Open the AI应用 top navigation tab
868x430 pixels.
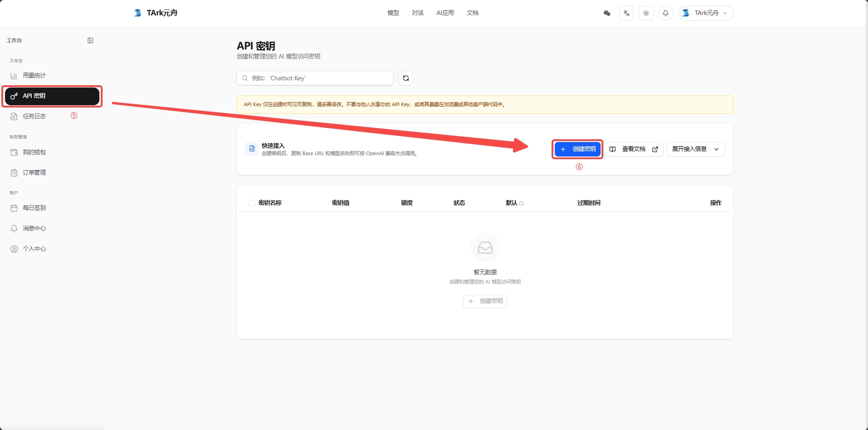[445, 13]
